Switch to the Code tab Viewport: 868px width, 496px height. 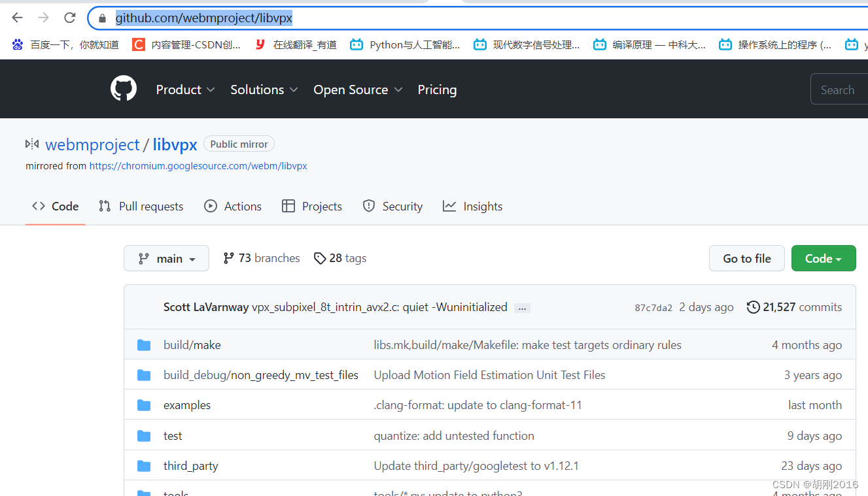(56, 206)
